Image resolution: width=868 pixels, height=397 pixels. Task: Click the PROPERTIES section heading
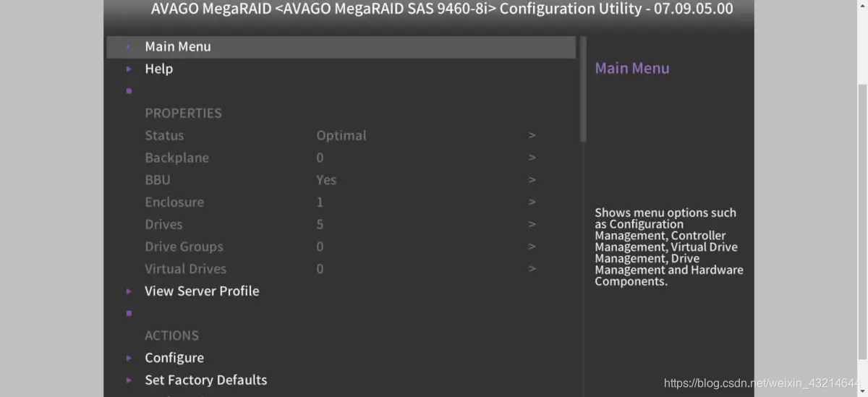(x=183, y=113)
